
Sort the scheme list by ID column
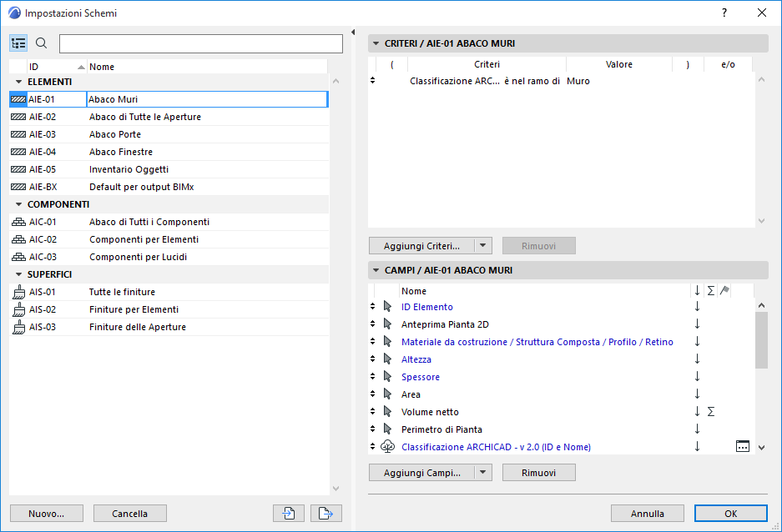click(x=57, y=67)
